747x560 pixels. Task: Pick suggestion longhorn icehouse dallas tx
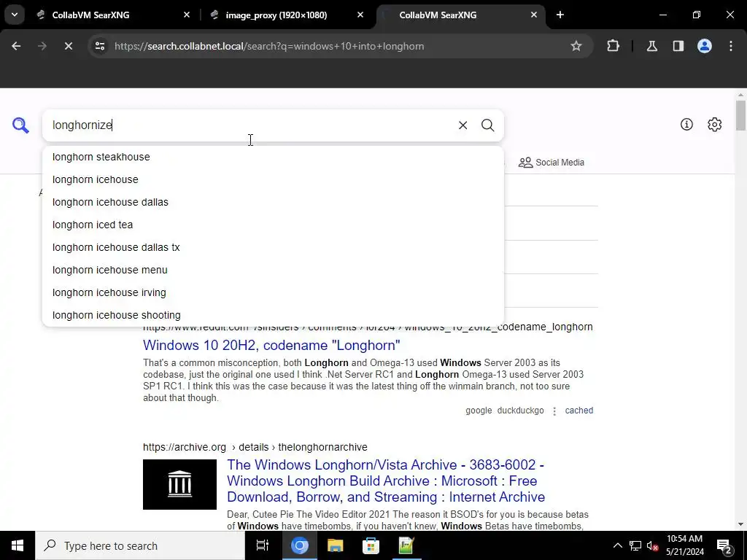click(x=273, y=247)
